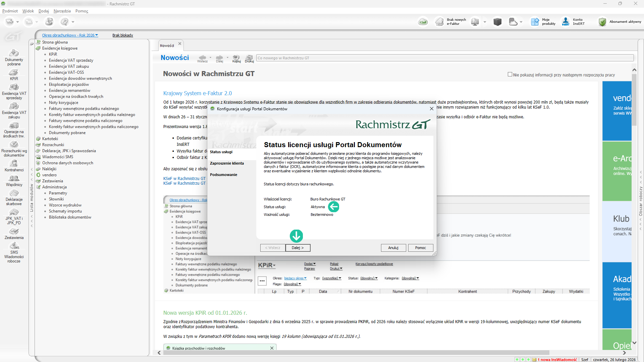Click the Drukuj icon in Nowości toolbar

(249, 58)
